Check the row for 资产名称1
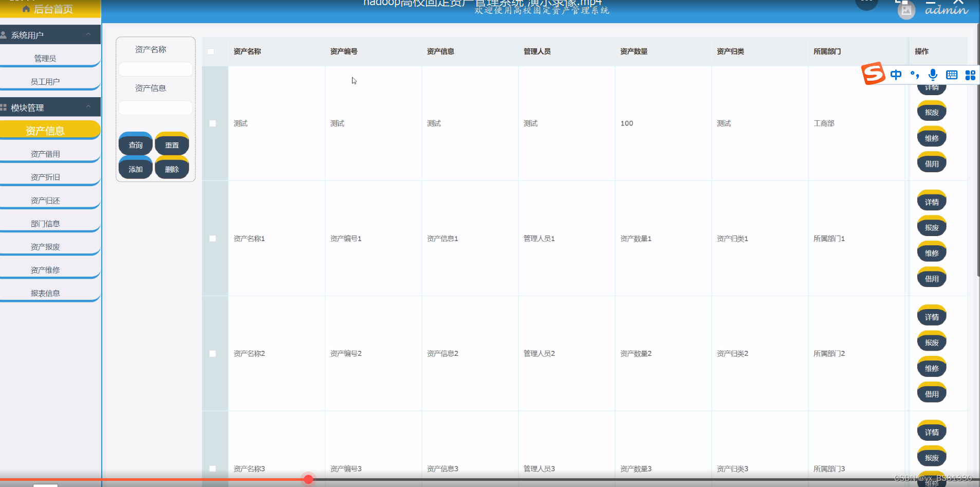 click(x=212, y=239)
